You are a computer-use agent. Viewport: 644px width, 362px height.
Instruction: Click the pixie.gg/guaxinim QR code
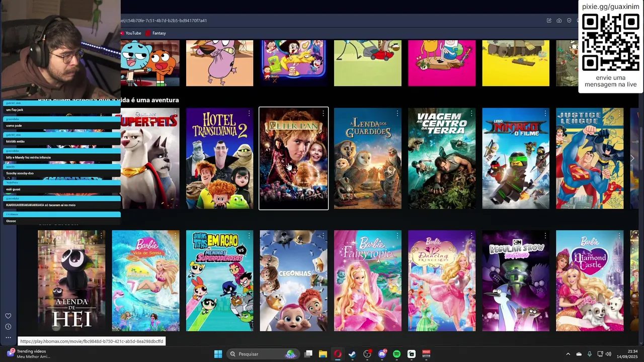tap(610, 42)
